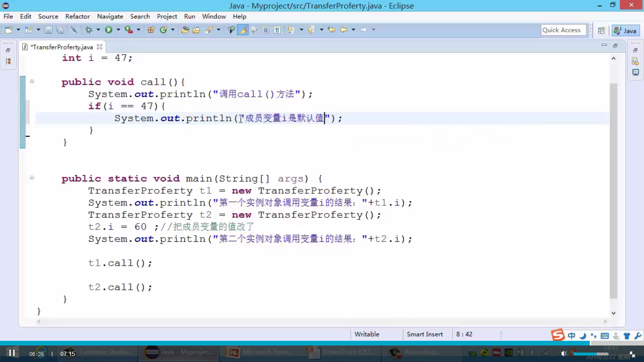
Task: Click the Open Perspective icon
Action: point(601,30)
